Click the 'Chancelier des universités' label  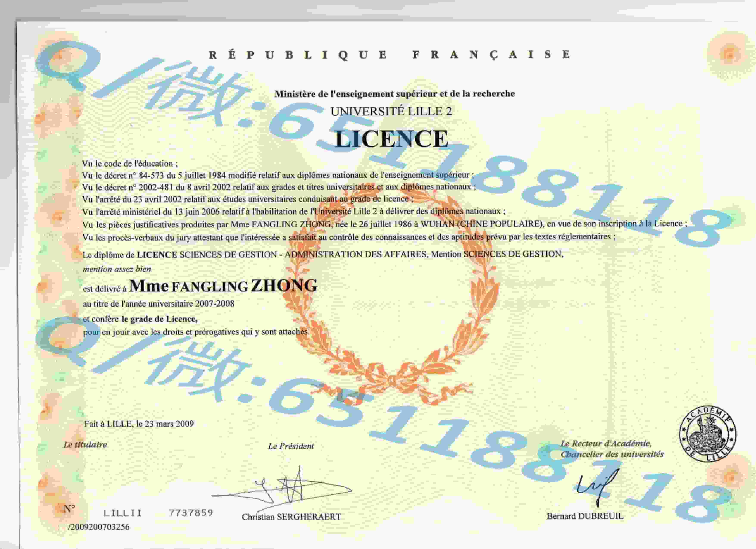[612, 454]
